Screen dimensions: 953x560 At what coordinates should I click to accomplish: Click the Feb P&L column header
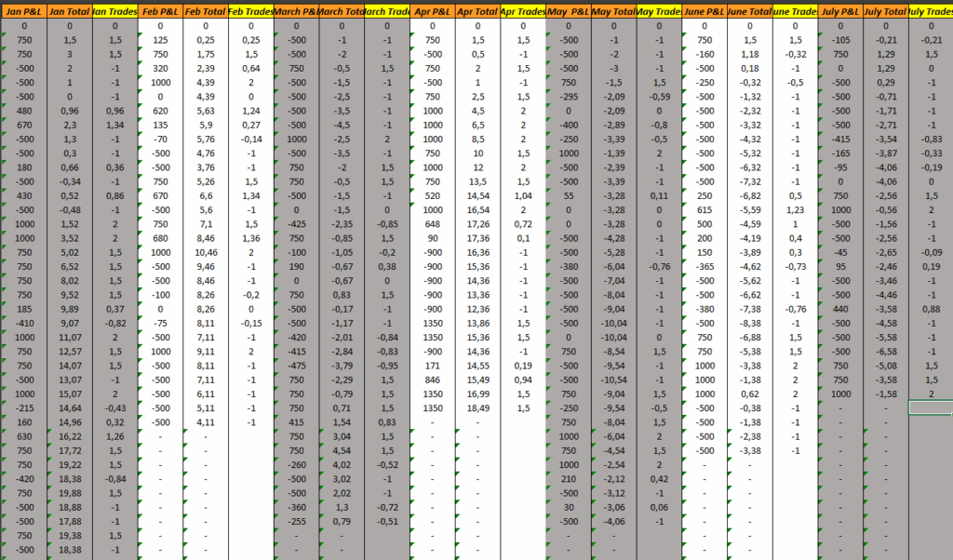(x=160, y=11)
